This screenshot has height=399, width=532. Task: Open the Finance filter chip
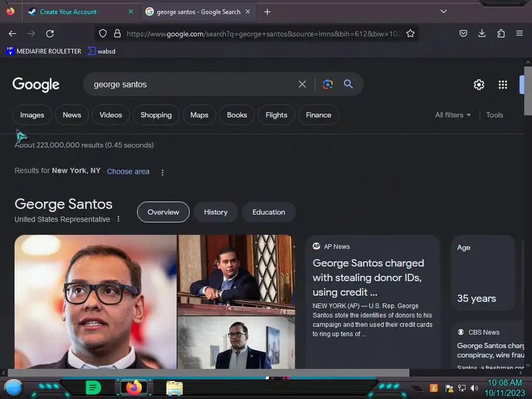[318, 115]
